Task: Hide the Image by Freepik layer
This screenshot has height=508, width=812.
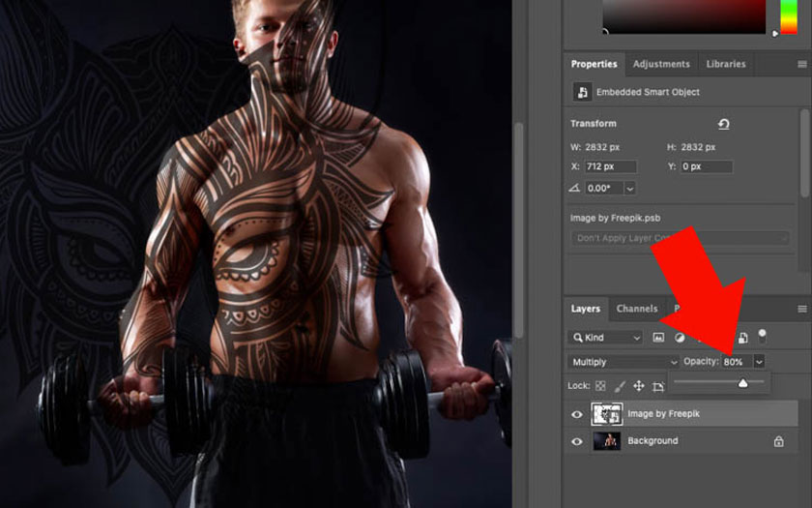Action: click(576, 414)
